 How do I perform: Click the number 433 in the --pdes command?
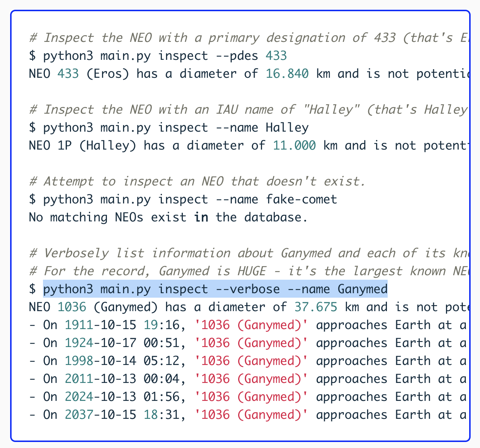[x=276, y=56]
